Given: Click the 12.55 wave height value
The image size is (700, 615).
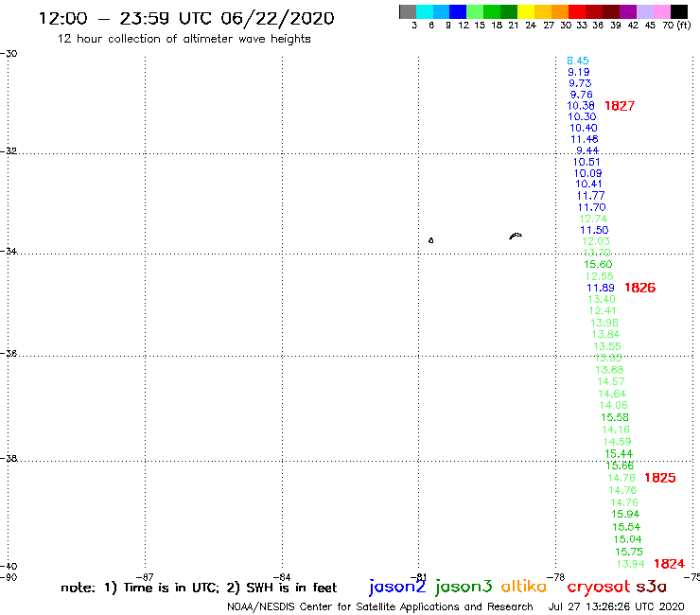Looking at the screenshot, I should click(599, 276).
